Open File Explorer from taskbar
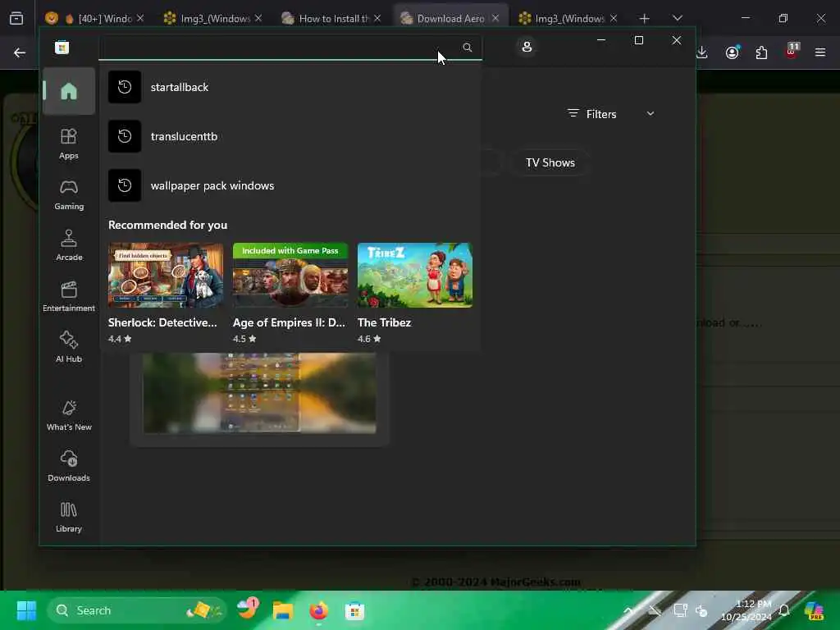840x630 pixels. coord(283,610)
